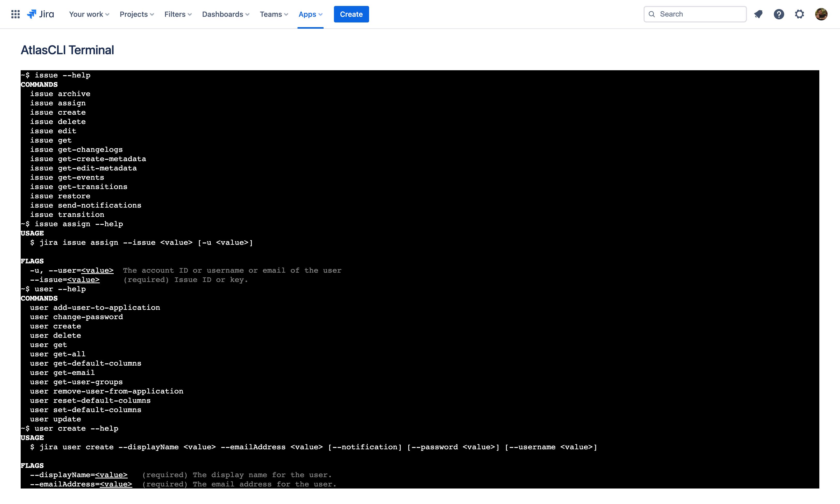This screenshot has height=504, width=840.
Task: Click the Jira logo to go home
Action: click(x=40, y=14)
